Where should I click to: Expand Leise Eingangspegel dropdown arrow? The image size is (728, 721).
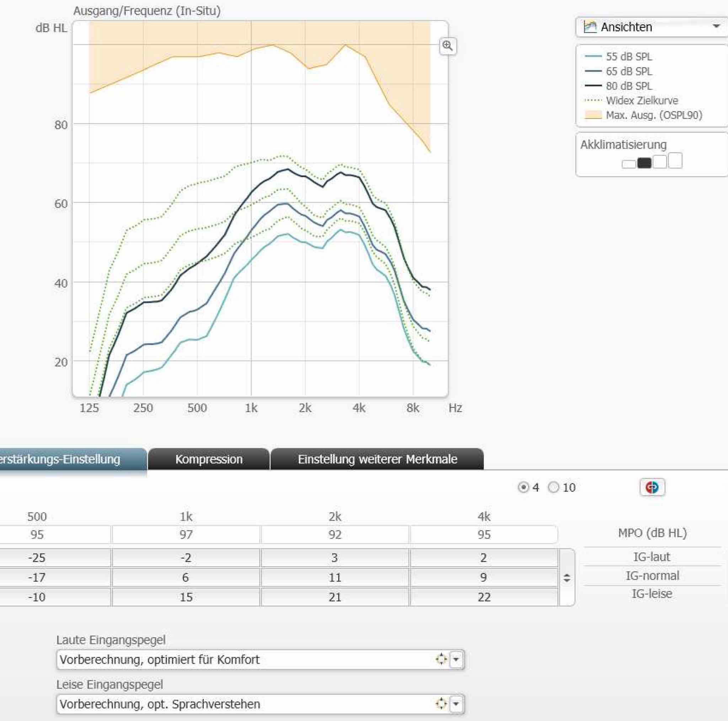point(456,704)
